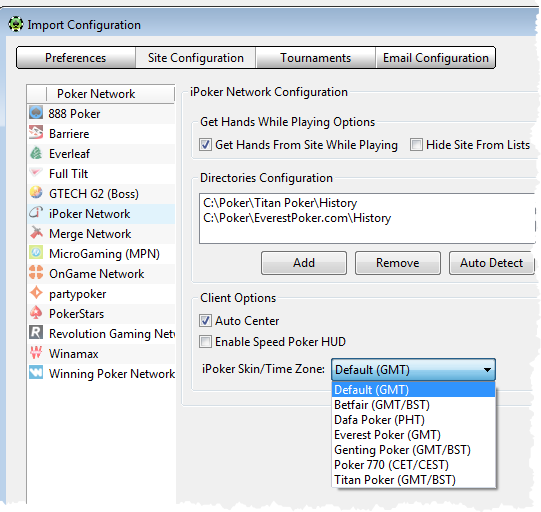Choose Genting Poker (GMT/BST) skin option
This screenshot has width=541, height=512.
pos(413,450)
